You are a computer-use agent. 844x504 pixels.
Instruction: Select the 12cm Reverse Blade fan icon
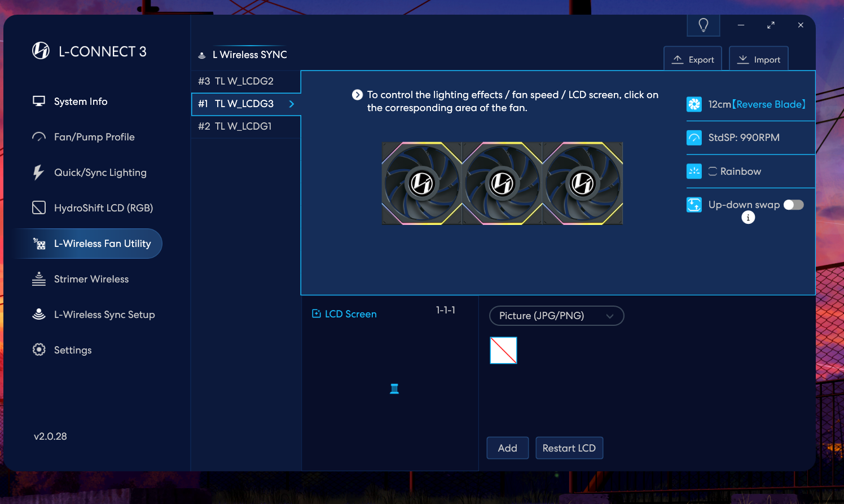[694, 104]
